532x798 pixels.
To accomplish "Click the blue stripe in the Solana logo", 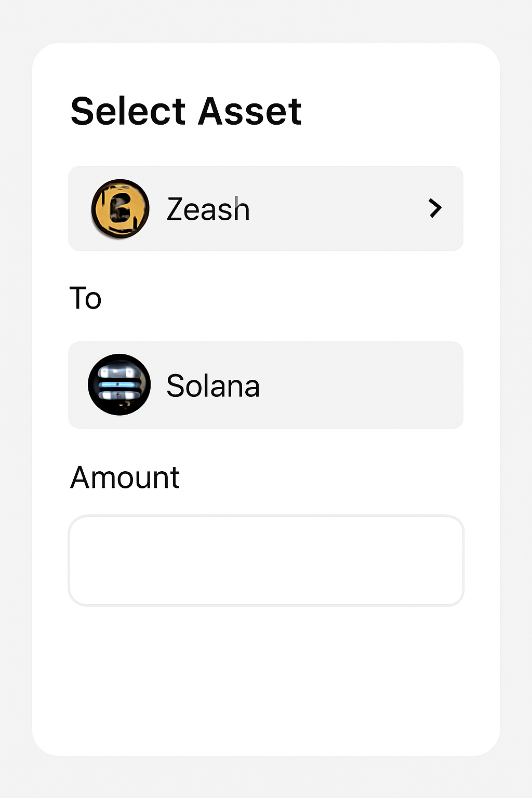I will click(119, 385).
